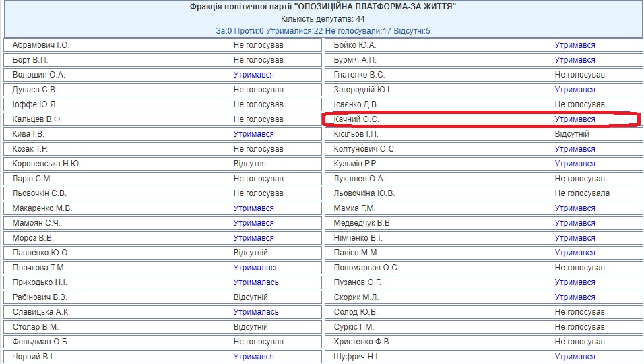Screen dimensions: 644x364
Task: Click 'Не голосував' in Кальцев В.Ф. row
Action: click(258, 119)
